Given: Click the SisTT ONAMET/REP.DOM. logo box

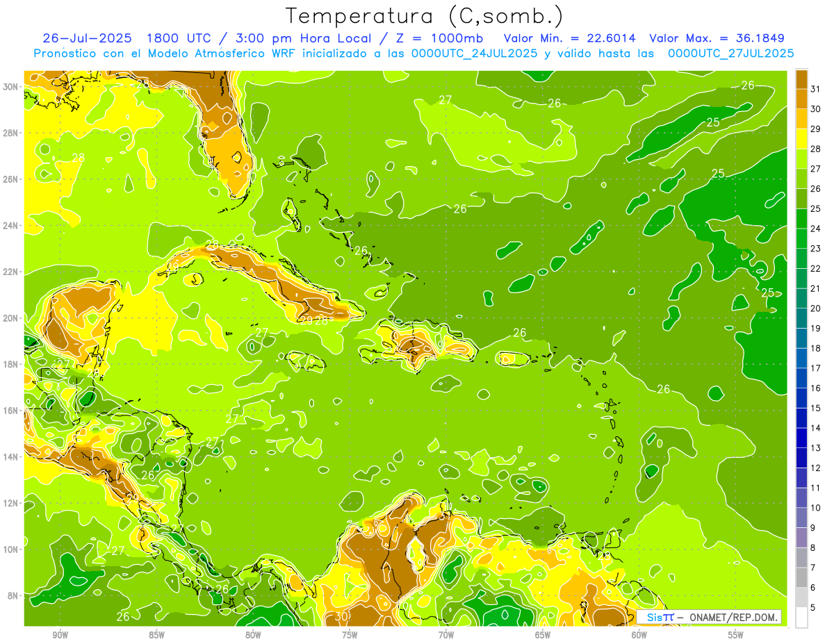Looking at the screenshot, I should (709, 617).
